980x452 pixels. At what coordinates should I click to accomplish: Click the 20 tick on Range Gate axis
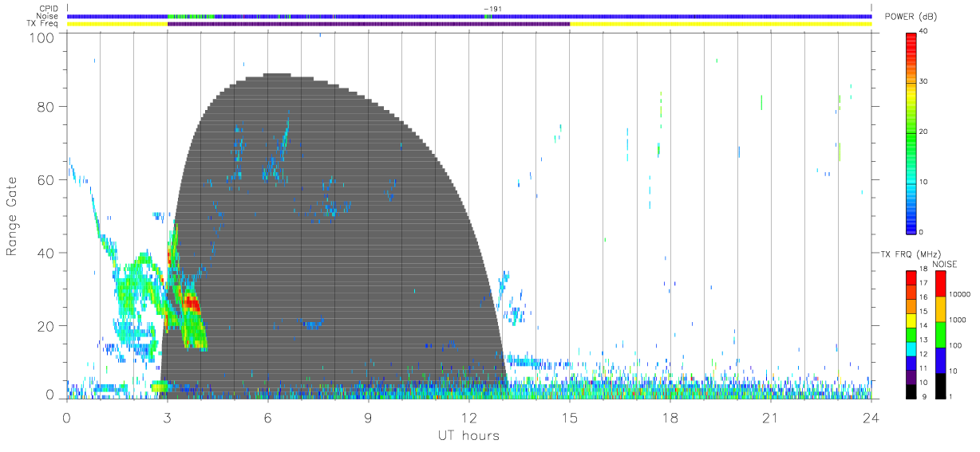45,326
